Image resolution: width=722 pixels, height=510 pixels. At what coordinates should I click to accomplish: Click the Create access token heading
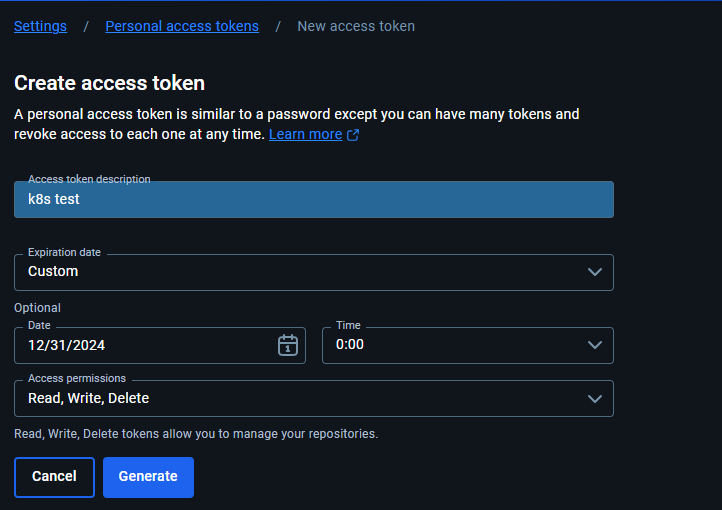pyautogui.click(x=110, y=83)
